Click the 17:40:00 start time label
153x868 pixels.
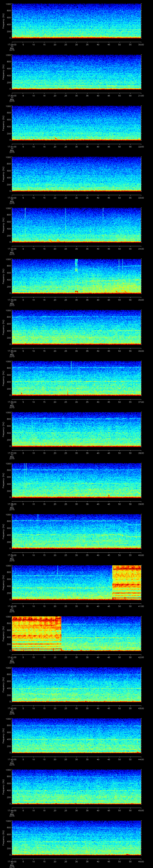point(12,606)
